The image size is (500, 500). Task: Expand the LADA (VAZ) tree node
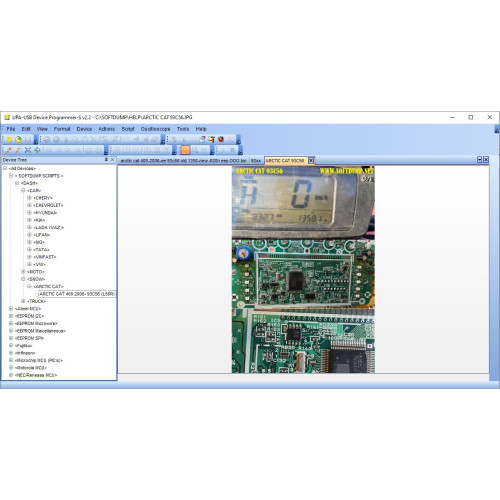click(x=29, y=227)
